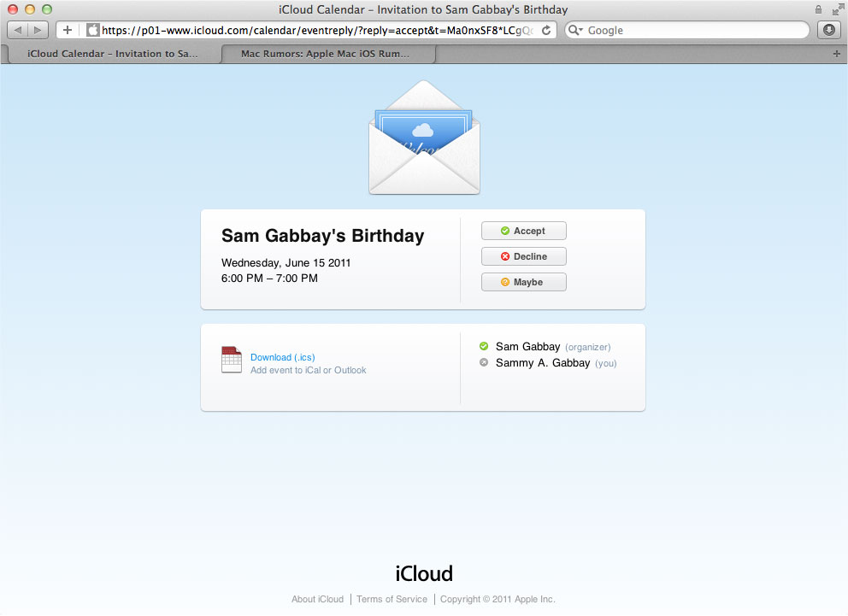The height and width of the screenshot is (616, 848).
Task: Reload the page using the refresh icon
Action: (546, 30)
